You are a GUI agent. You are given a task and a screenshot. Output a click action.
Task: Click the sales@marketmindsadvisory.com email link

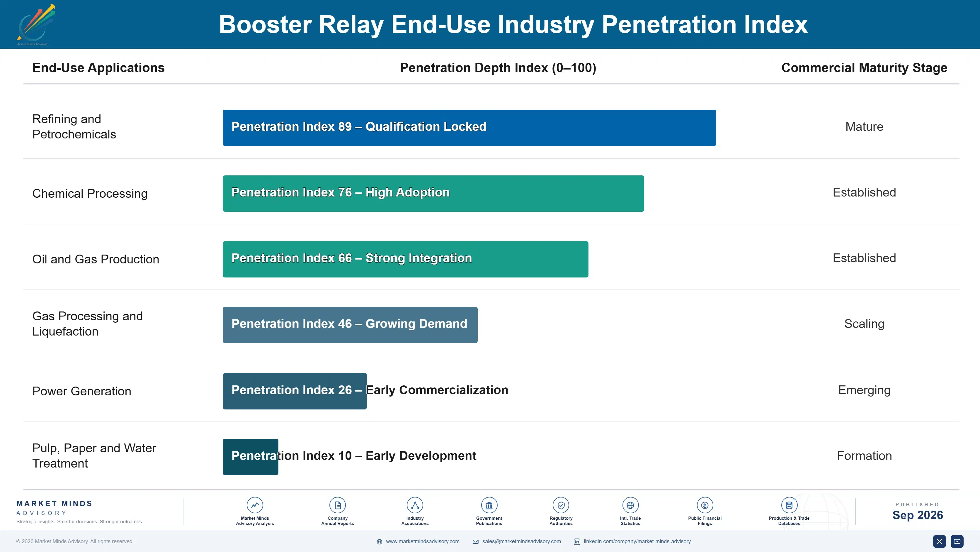(x=522, y=541)
